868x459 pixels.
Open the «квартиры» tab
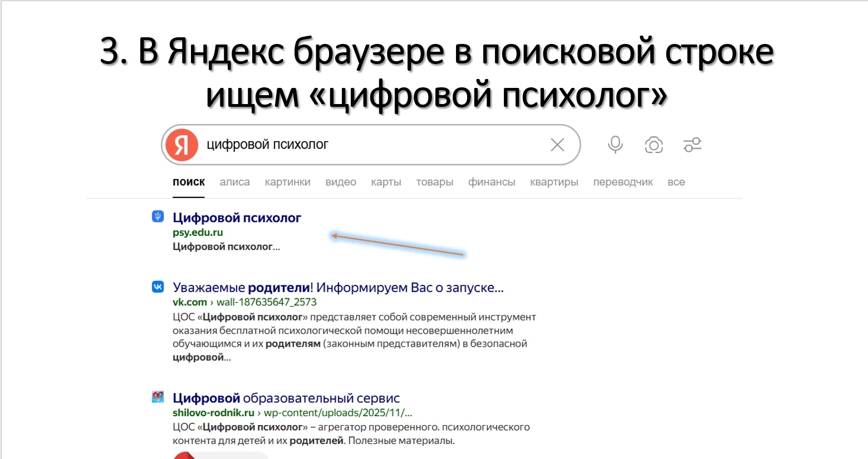pyautogui.click(x=554, y=182)
